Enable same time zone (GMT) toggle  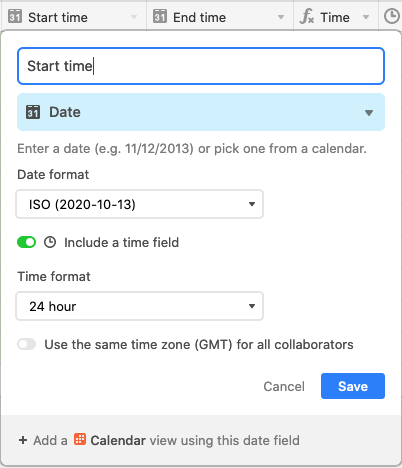27,344
